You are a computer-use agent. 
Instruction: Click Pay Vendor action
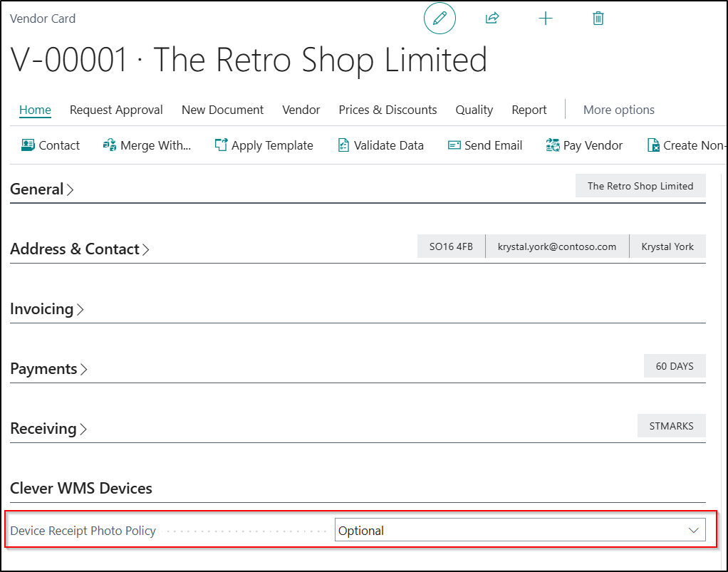click(x=584, y=145)
